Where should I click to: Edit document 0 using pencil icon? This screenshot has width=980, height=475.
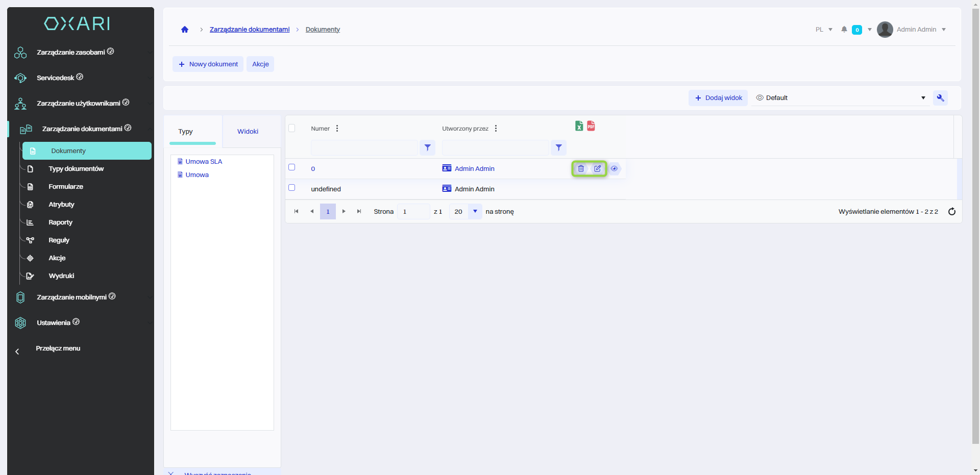tap(598, 168)
